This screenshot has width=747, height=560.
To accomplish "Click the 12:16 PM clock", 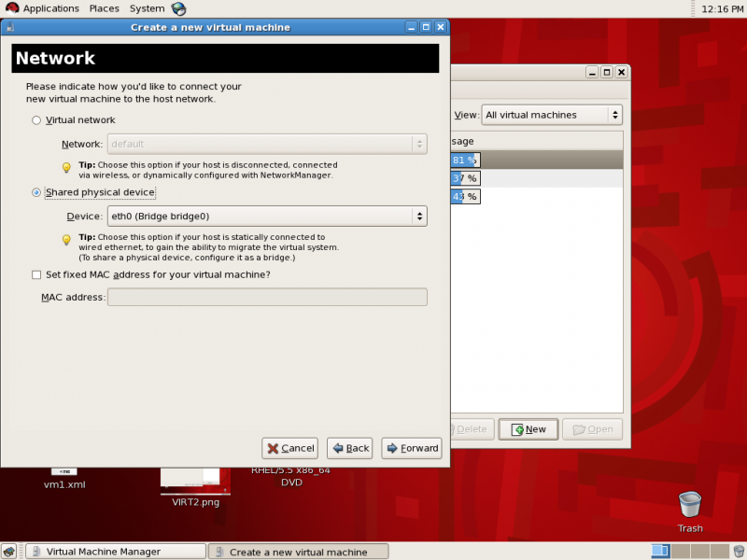I will click(722, 8).
